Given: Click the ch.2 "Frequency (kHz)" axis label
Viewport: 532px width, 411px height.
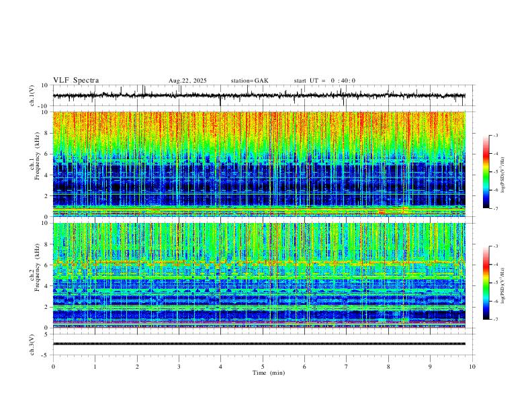Looking at the screenshot, I should [x=37, y=267].
